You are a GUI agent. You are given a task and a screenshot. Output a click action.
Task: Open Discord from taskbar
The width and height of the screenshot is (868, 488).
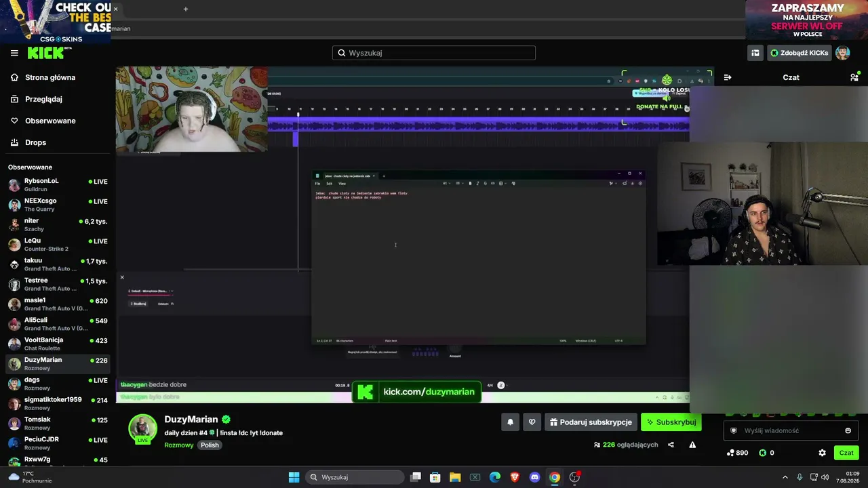tap(534, 477)
